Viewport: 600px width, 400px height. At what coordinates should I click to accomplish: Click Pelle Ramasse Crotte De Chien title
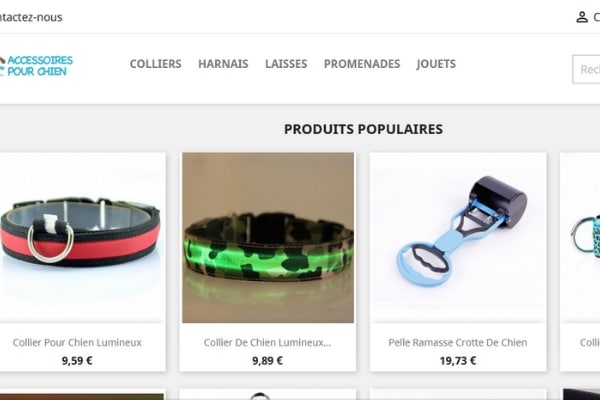click(458, 342)
